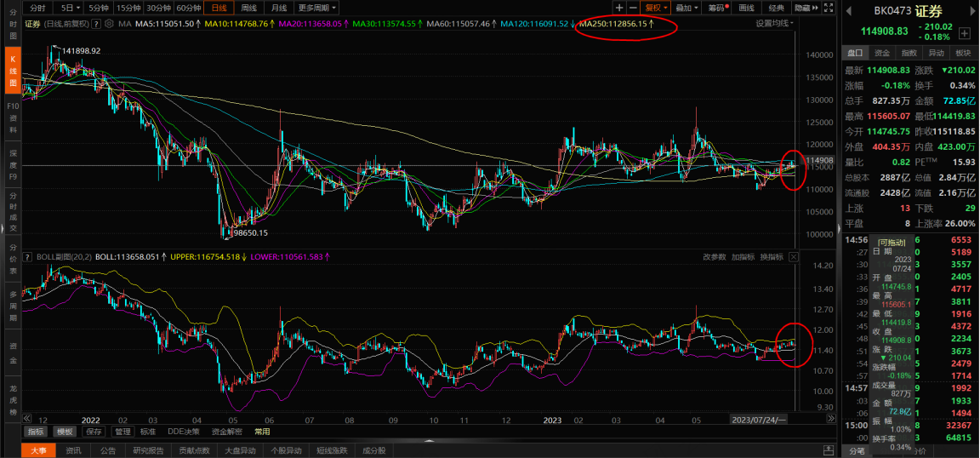Click the zoom-in plus button
The height and width of the screenshot is (458, 980).
coord(619,9)
